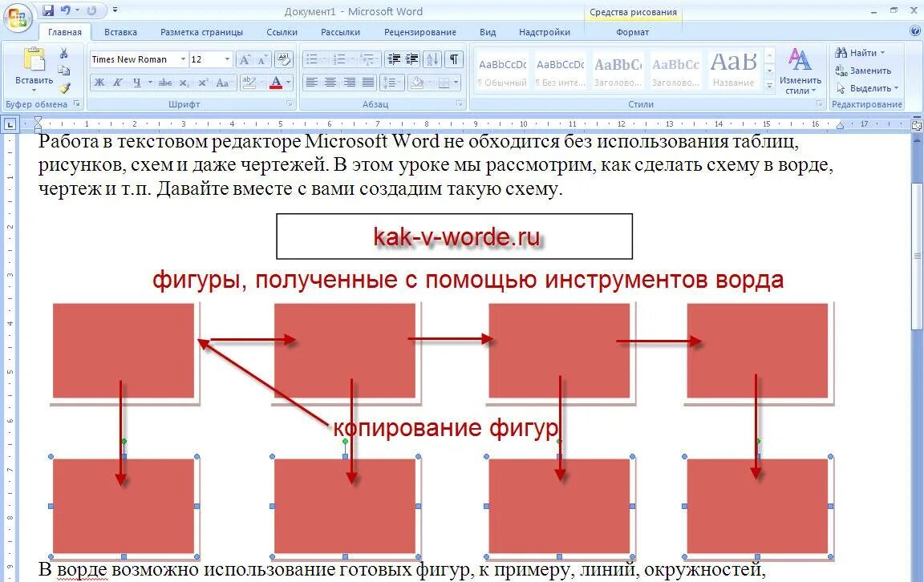Open the Шрифт dialog launcher
This screenshot has width=924, height=582.
[290, 103]
